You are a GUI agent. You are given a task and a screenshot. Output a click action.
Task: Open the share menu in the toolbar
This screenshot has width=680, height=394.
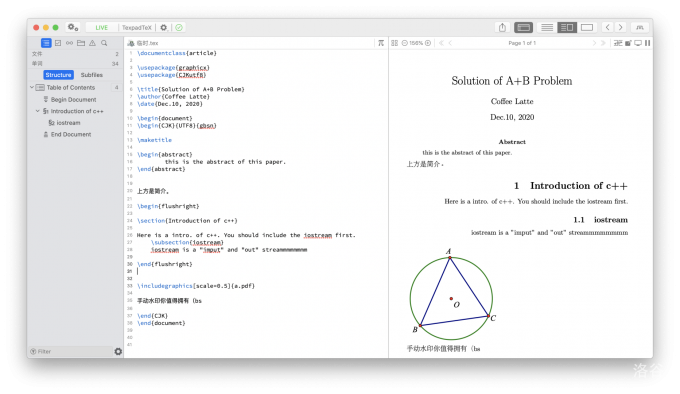pos(502,27)
